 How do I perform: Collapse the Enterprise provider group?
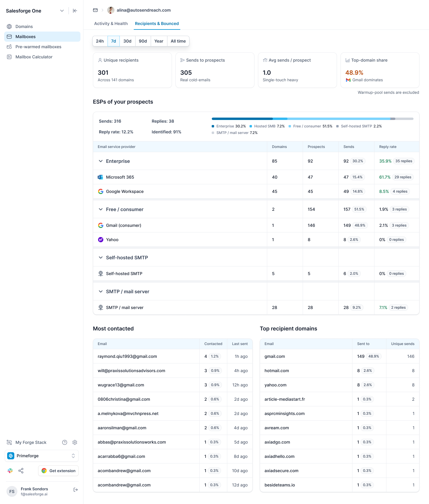tap(101, 161)
